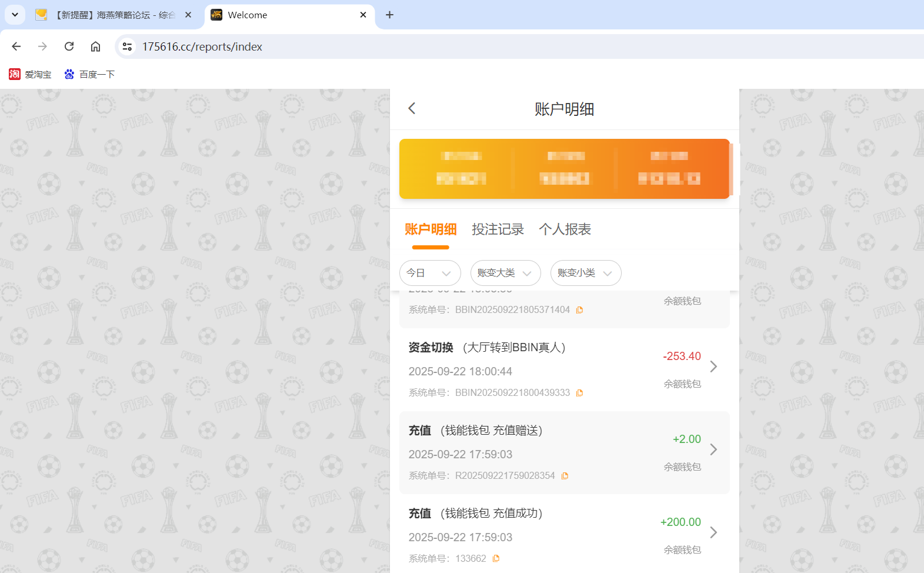Copy order number R202509221759028354
The width and height of the screenshot is (924, 573).
coord(565,476)
